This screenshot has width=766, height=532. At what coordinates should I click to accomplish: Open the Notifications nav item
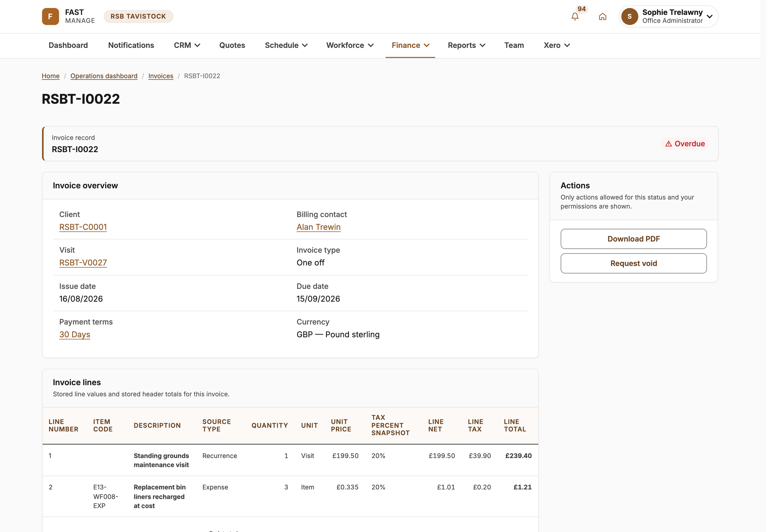click(x=131, y=45)
